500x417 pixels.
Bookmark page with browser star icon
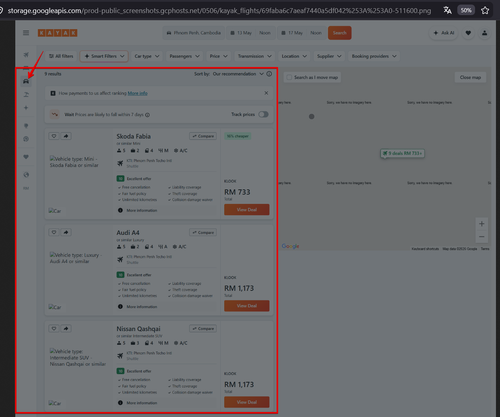click(485, 10)
